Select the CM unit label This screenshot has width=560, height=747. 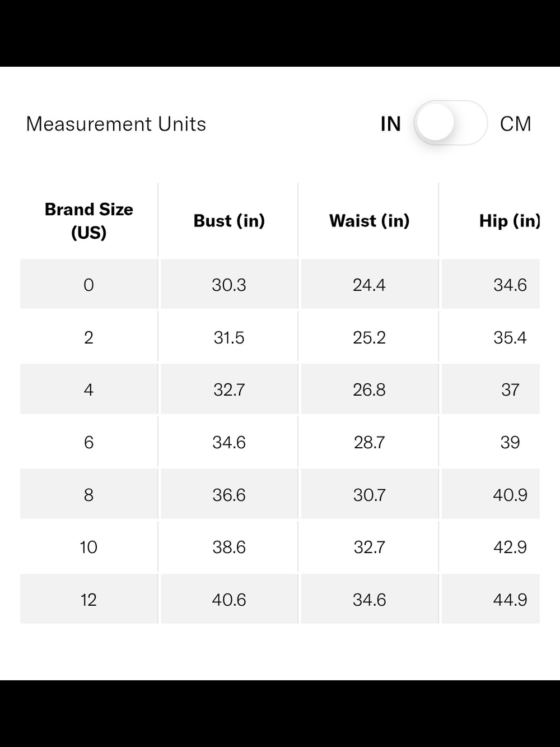point(515,124)
